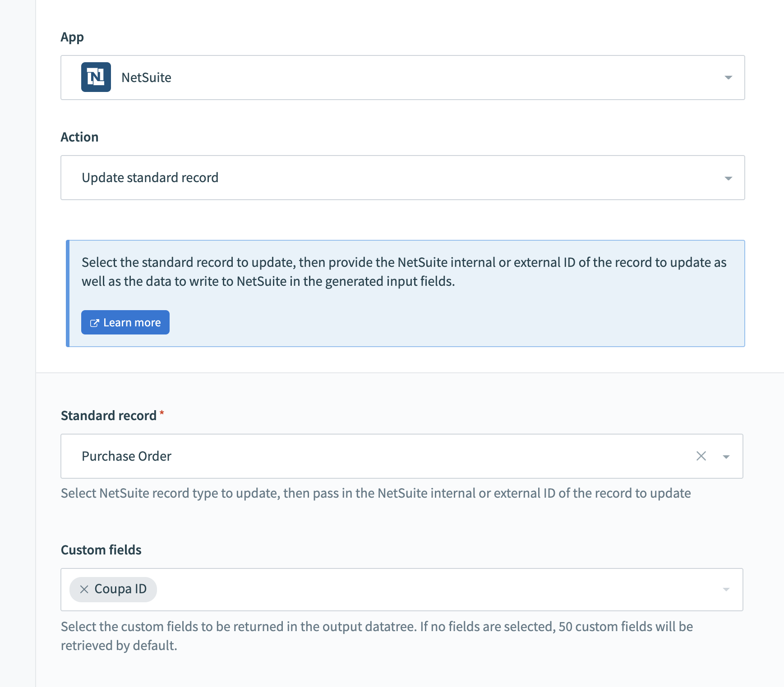Image resolution: width=784 pixels, height=687 pixels.
Task: Click the NetSuite app name text
Action: pos(146,77)
